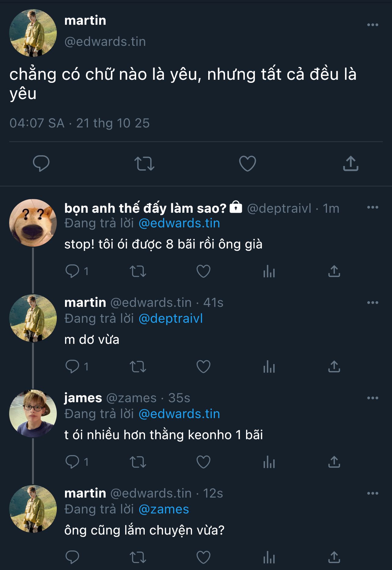Share james's reply tweet

(334, 462)
